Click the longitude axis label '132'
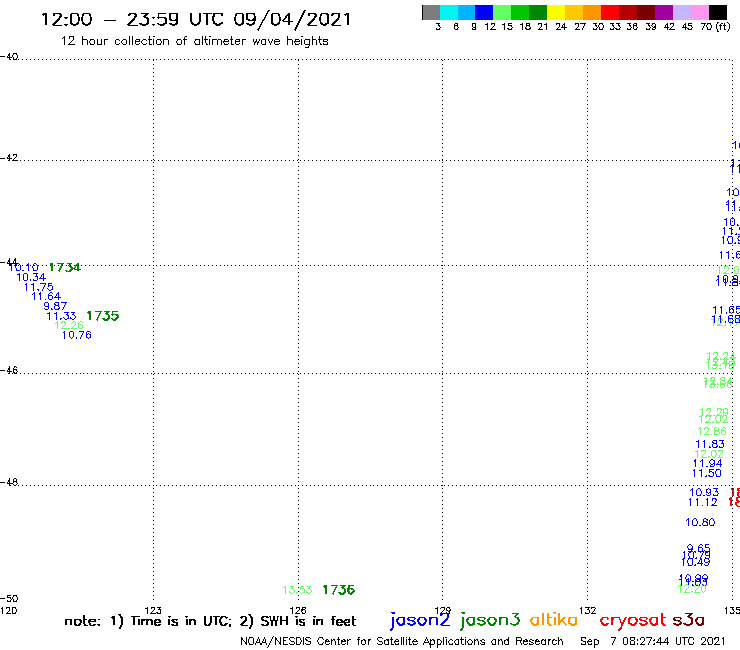The image size is (740, 650). 587,611
